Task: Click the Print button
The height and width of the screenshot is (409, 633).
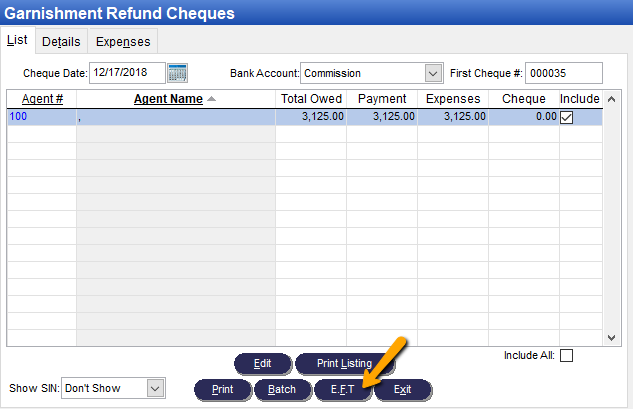Action: tap(222, 389)
